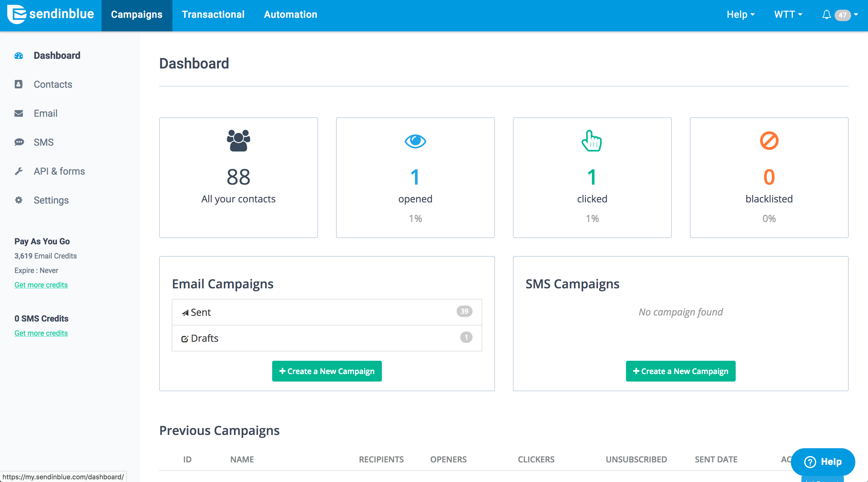Click the OPENERS column header
This screenshot has height=482, width=868.
pyautogui.click(x=448, y=459)
